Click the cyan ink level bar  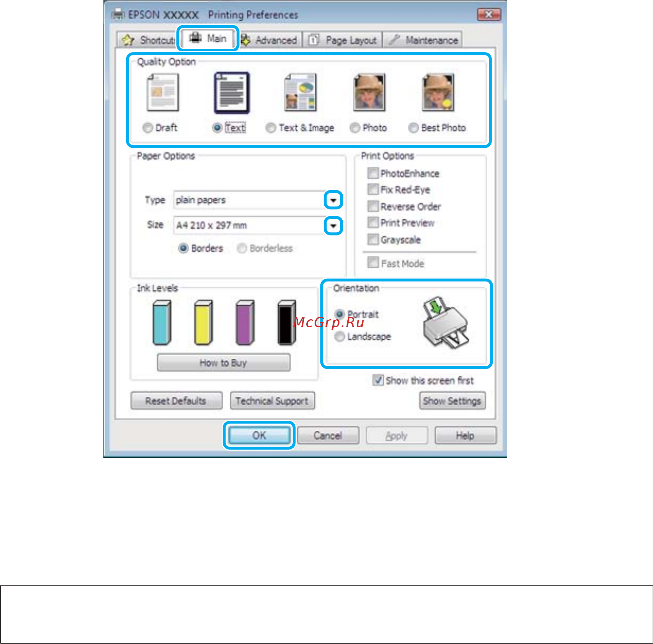[x=162, y=322]
